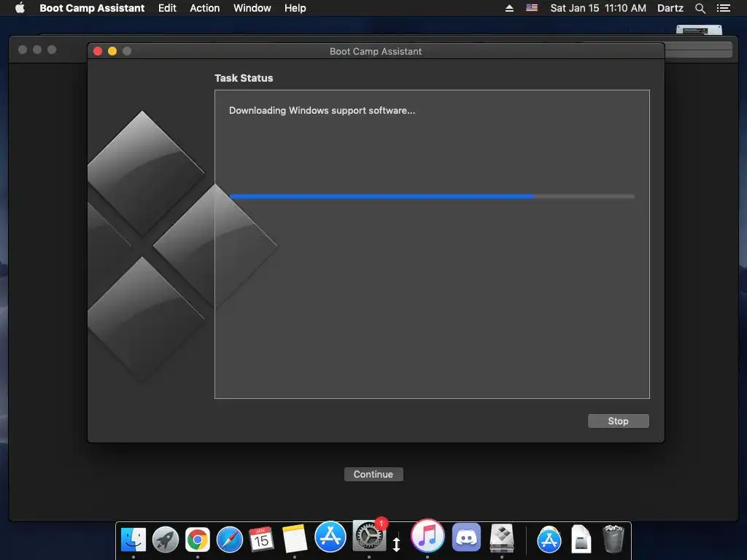Open Discord from the Dock
Viewport: 747px width, 560px height.
(466, 537)
